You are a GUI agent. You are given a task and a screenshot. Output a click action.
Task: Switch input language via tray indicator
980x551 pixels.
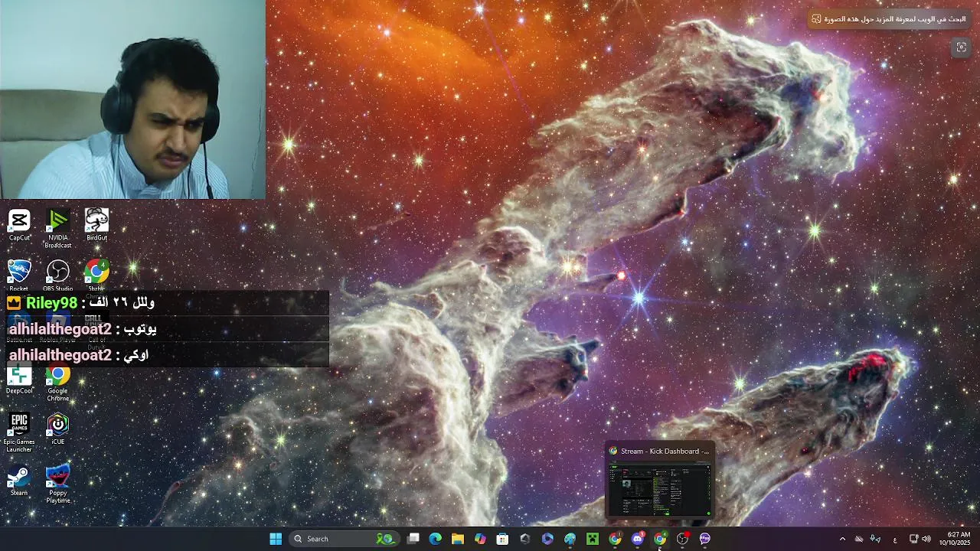click(895, 539)
